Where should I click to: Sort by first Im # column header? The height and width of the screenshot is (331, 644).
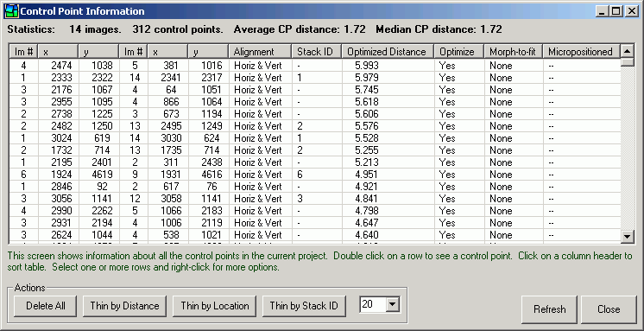click(x=24, y=52)
